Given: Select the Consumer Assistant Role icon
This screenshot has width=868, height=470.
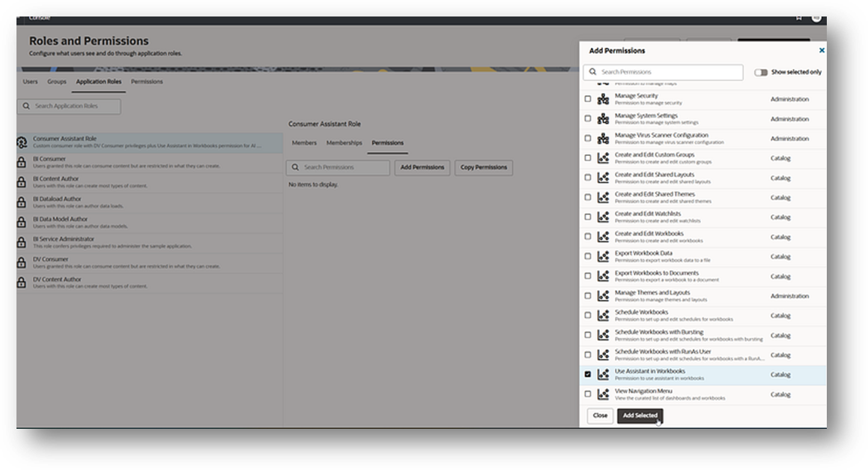Looking at the screenshot, I should point(21,142).
